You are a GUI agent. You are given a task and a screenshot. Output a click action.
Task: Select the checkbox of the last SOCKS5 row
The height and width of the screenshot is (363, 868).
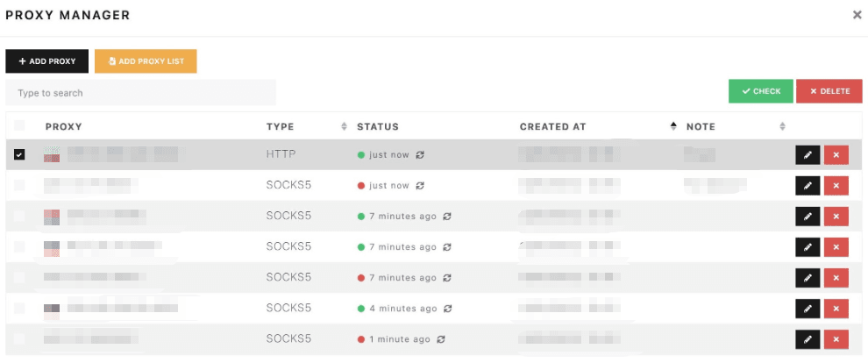coord(19,339)
